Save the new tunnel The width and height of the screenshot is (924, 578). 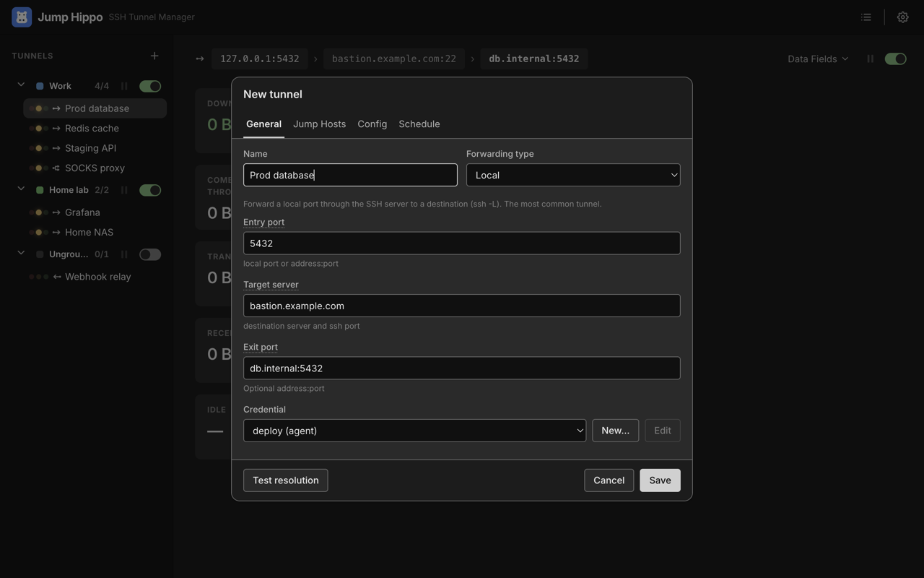coord(660,480)
